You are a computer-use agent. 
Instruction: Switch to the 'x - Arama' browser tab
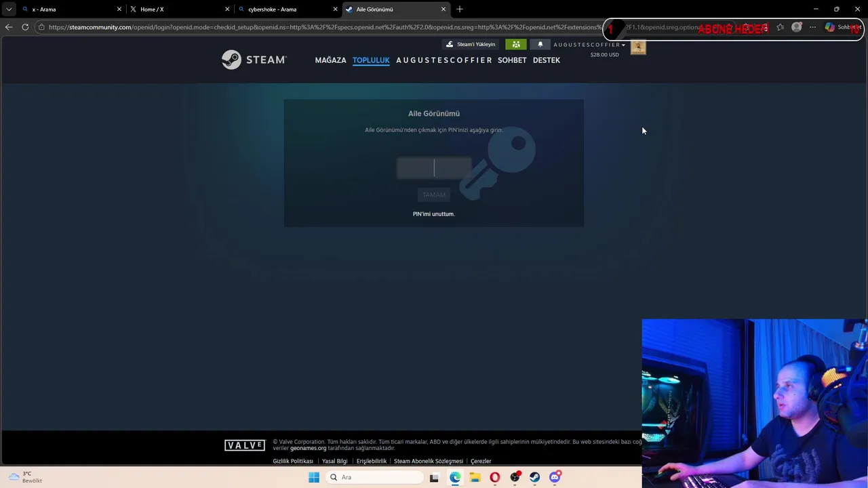pyautogui.click(x=71, y=9)
